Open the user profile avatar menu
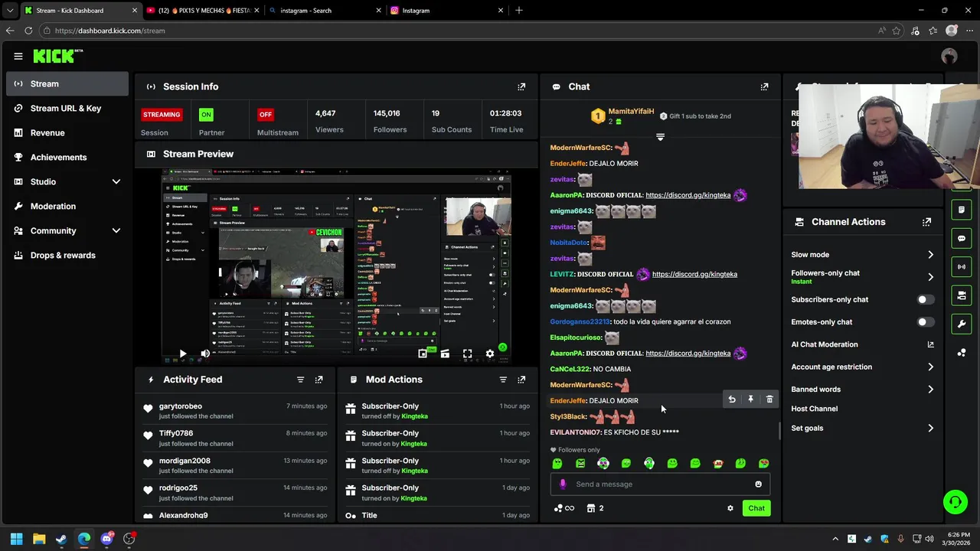This screenshot has height=551, width=980. [x=949, y=56]
